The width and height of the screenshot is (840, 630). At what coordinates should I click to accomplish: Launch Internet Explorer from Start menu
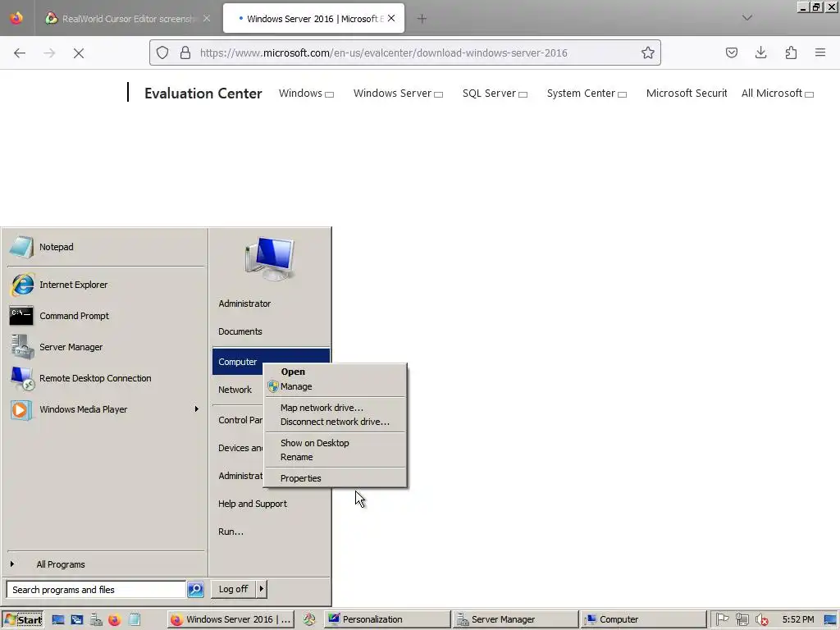click(106, 285)
